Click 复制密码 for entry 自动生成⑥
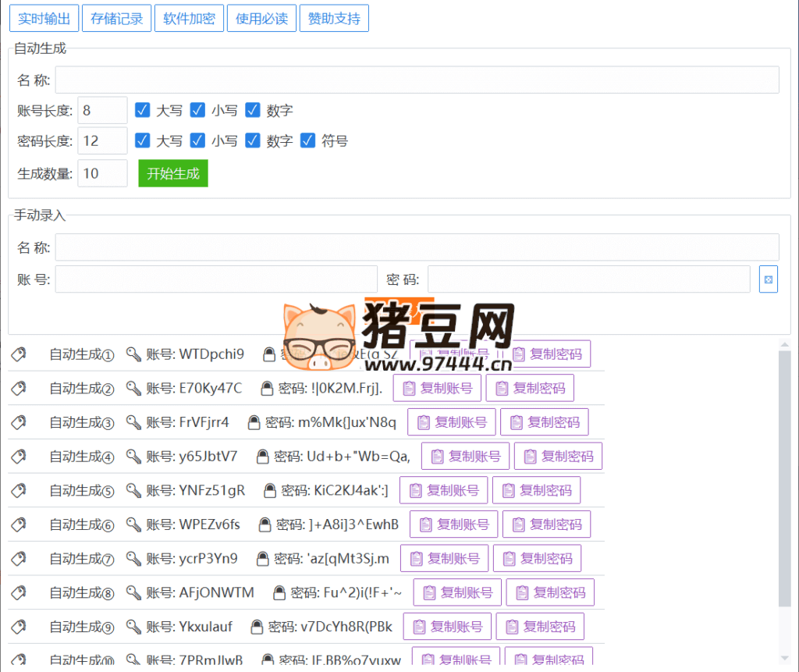The width and height of the screenshot is (799, 672). [546, 524]
